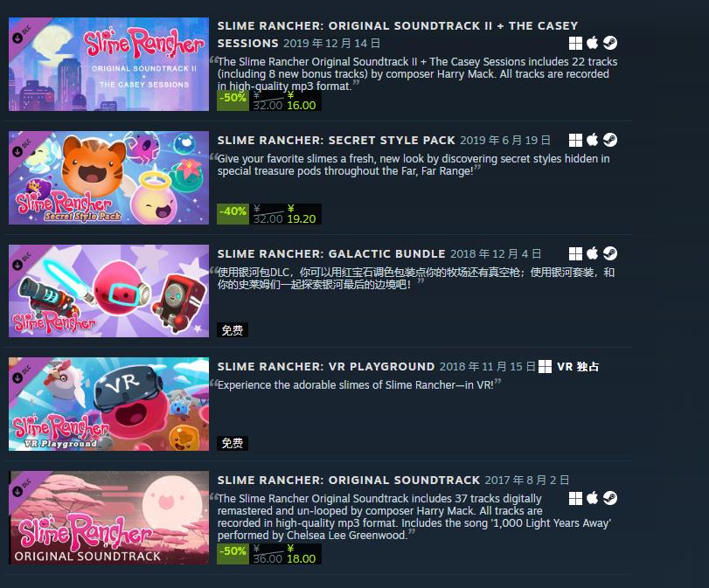Click Apple icon on Original Soundtrack 2017 row
The image size is (709, 588).
point(593,498)
